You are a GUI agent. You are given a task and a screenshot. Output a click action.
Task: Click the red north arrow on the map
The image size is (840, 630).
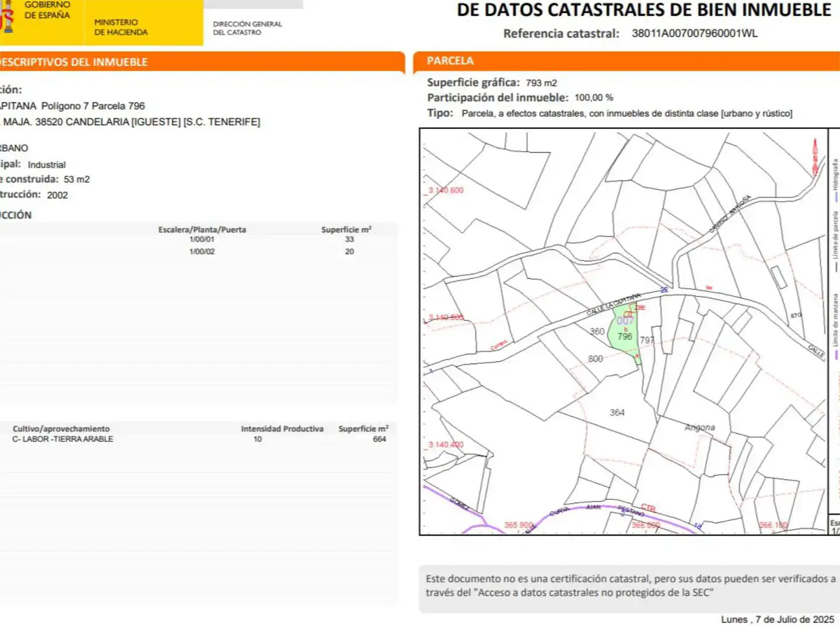coord(815,156)
